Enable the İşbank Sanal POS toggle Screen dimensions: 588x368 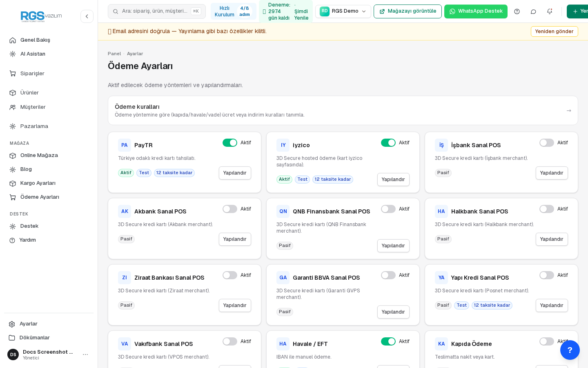547,143
